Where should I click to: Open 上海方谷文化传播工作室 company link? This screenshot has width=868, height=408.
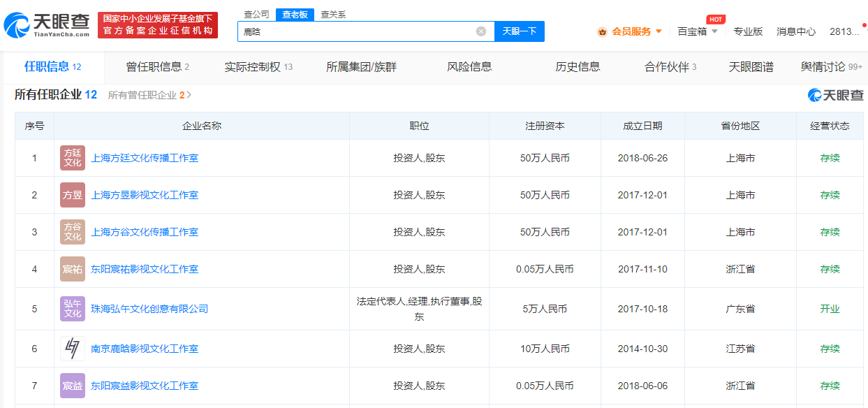point(145,232)
